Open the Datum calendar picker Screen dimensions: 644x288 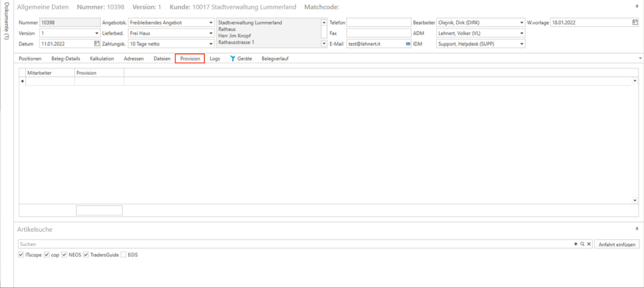[x=96, y=44]
